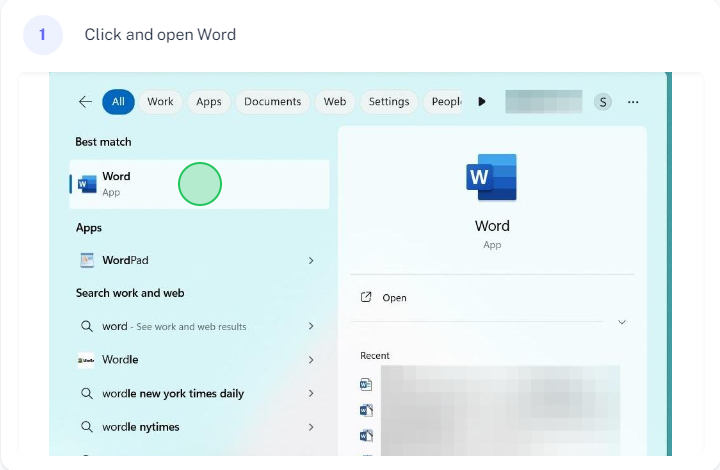Expand the WordPad result chevron
This screenshot has width=720, height=470.
tap(311, 261)
